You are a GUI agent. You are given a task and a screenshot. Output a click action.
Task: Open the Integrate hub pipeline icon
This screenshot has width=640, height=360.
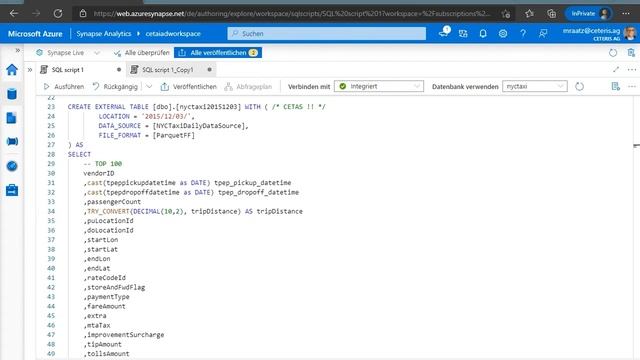coord(12,142)
